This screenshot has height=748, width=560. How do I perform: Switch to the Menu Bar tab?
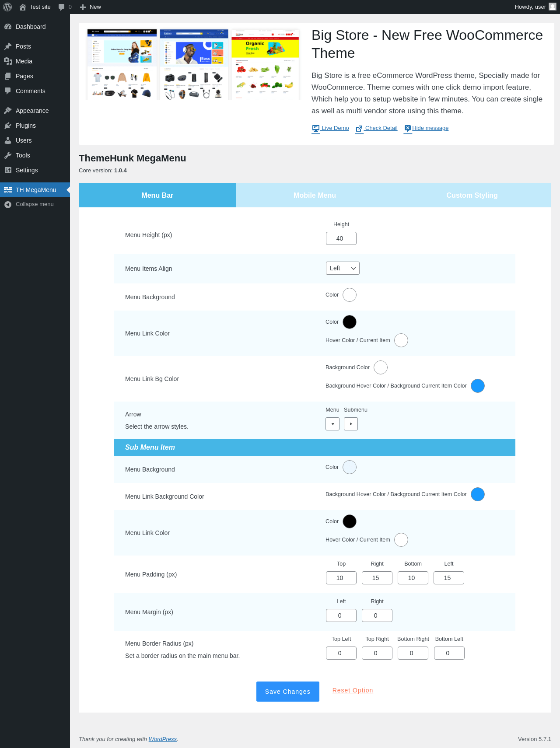pos(157,195)
